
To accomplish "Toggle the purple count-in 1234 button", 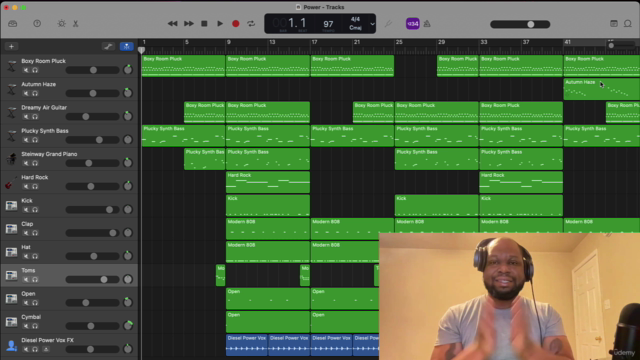I will click(x=412, y=24).
